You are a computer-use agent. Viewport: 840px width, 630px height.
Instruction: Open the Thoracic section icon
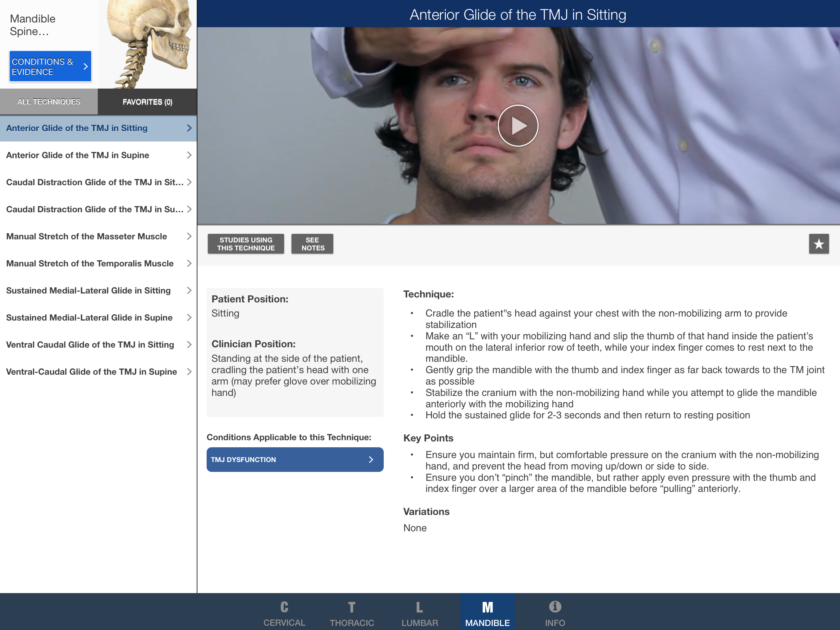(352, 607)
